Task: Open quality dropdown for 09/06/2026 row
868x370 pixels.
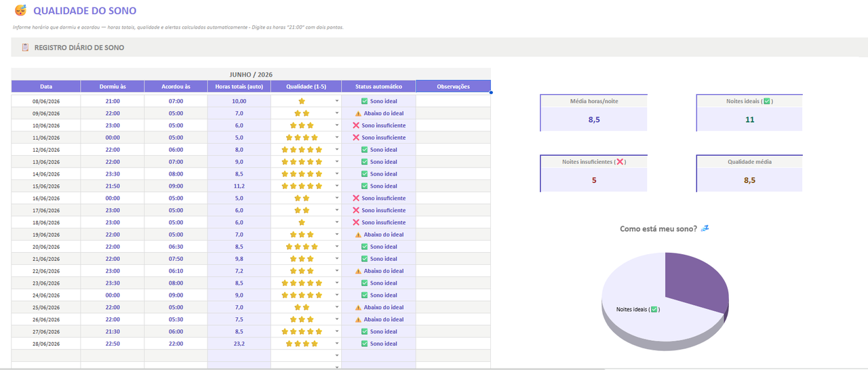Action: click(x=336, y=113)
